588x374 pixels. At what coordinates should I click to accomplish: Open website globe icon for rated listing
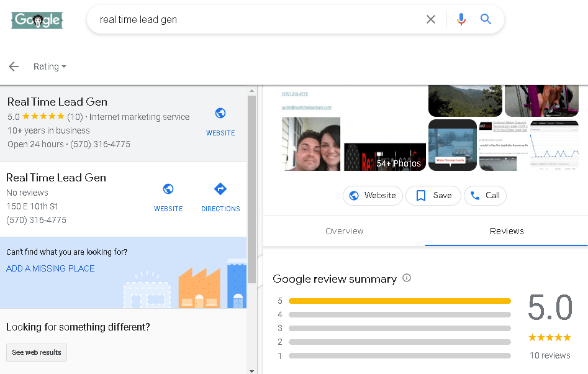220,113
